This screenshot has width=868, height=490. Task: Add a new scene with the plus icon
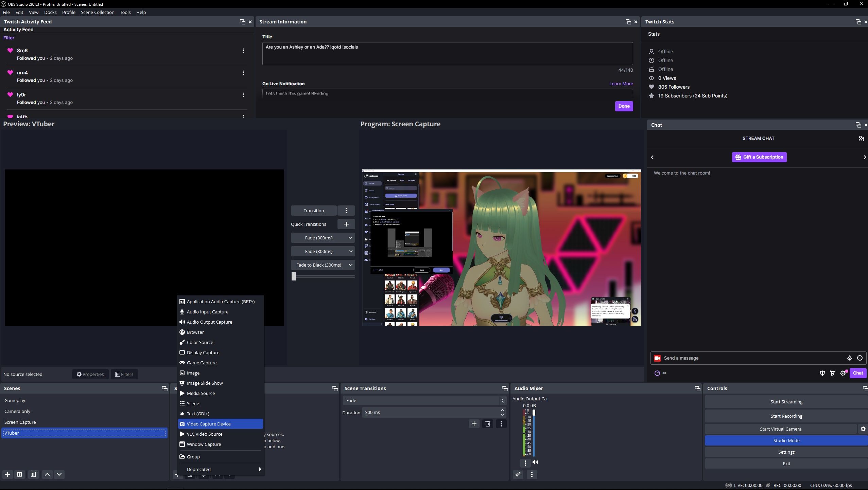(7, 474)
